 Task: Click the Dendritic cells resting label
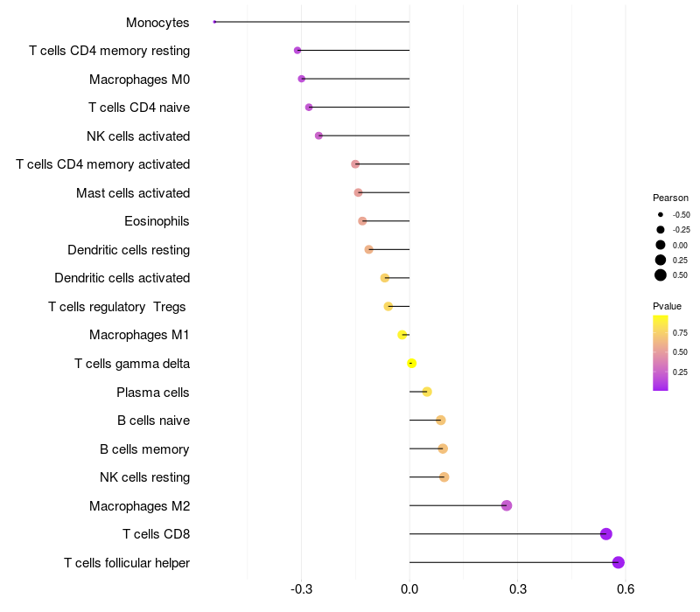[x=129, y=250]
